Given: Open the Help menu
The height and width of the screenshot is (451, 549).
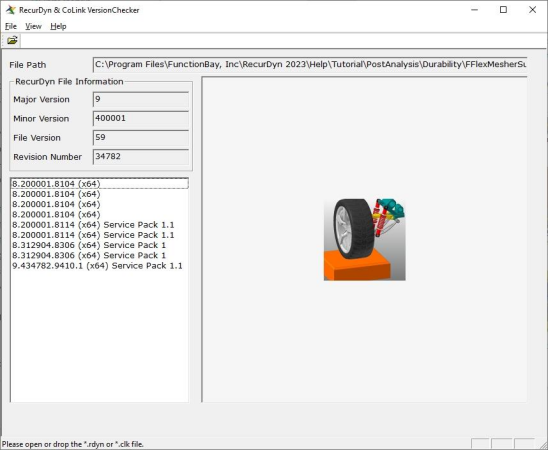Looking at the screenshot, I should 58,26.
